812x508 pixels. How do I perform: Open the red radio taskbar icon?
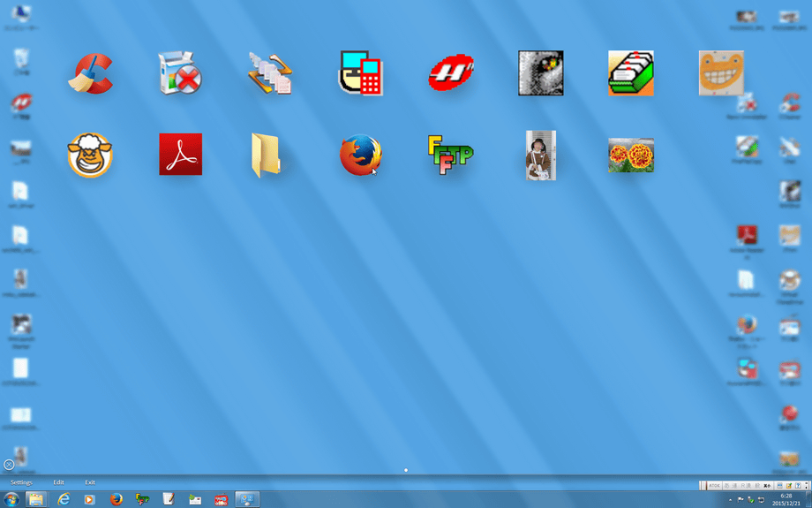click(222, 500)
